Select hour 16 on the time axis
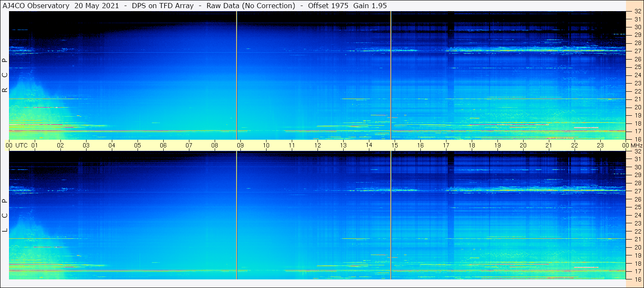644x288 pixels. (x=420, y=145)
